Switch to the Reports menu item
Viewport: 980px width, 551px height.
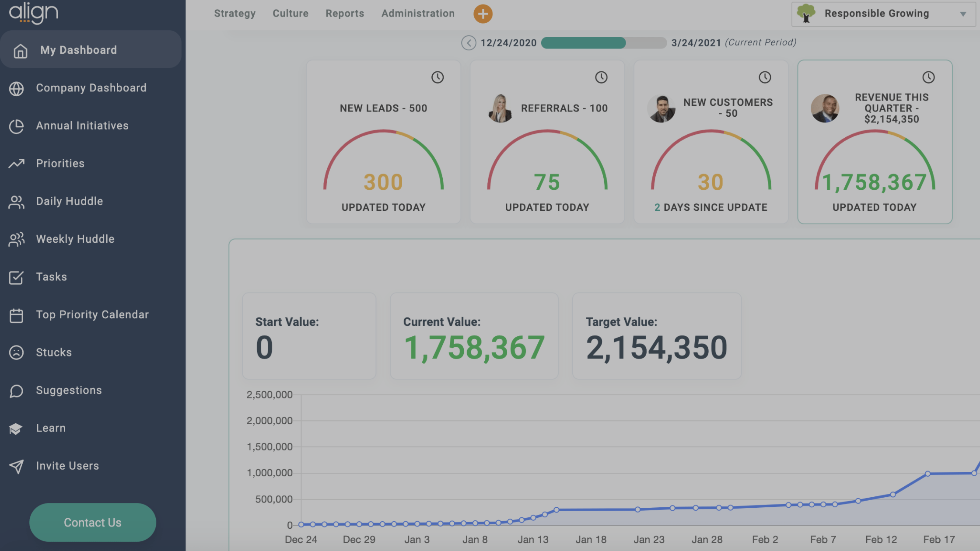click(x=344, y=13)
